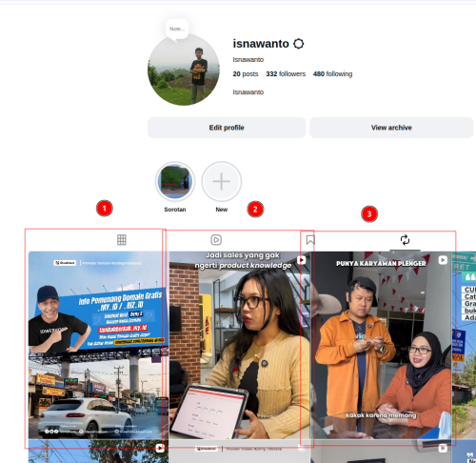
Task: Click the View archive button
Action: (x=391, y=128)
